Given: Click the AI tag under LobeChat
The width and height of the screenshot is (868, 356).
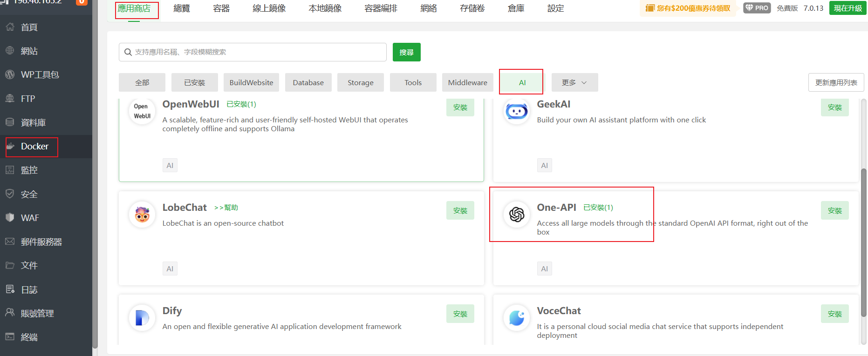Looking at the screenshot, I should 170,269.
